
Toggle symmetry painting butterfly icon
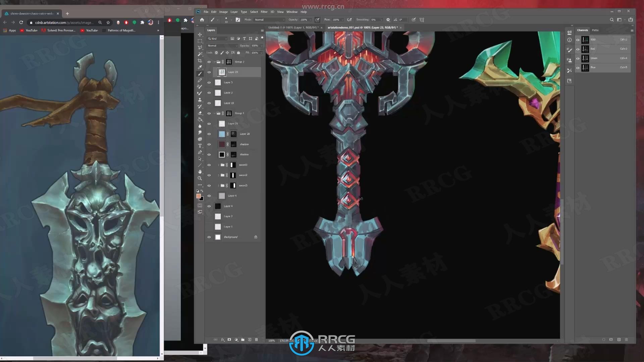click(x=422, y=20)
